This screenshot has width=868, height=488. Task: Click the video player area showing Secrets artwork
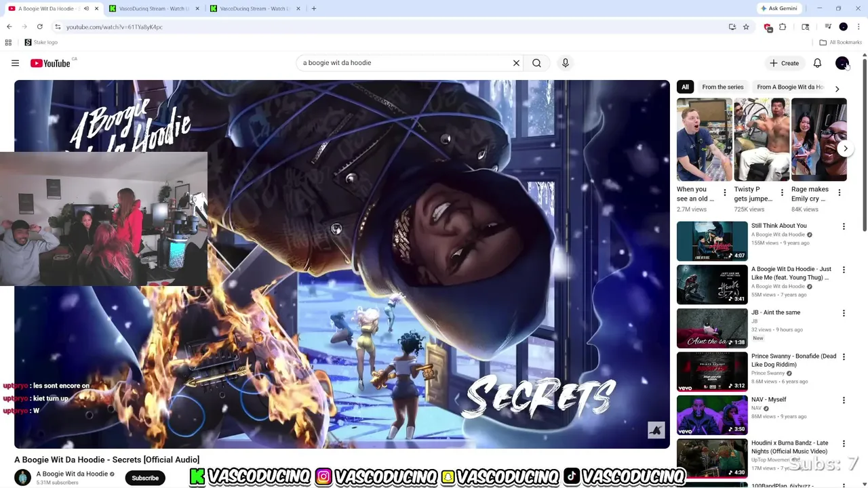click(x=342, y=264)
